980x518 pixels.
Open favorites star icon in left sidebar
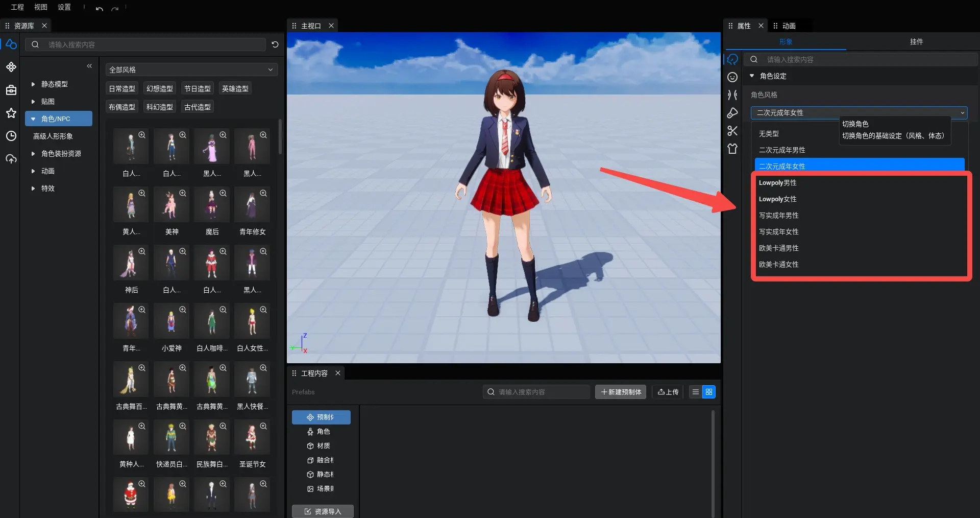tap(11, 113)
